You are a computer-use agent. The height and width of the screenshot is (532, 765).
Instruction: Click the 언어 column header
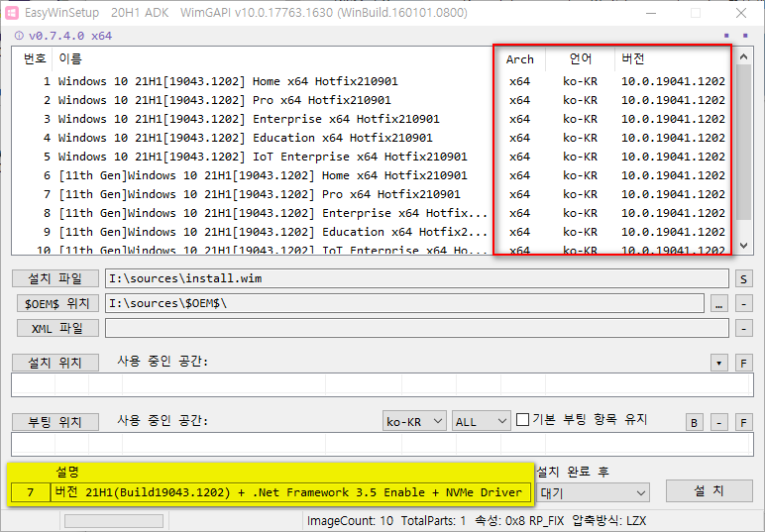[580, 59]
